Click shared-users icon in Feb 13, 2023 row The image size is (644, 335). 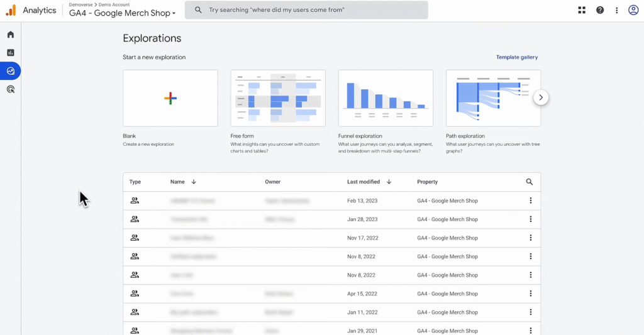(x=135, y=200)
